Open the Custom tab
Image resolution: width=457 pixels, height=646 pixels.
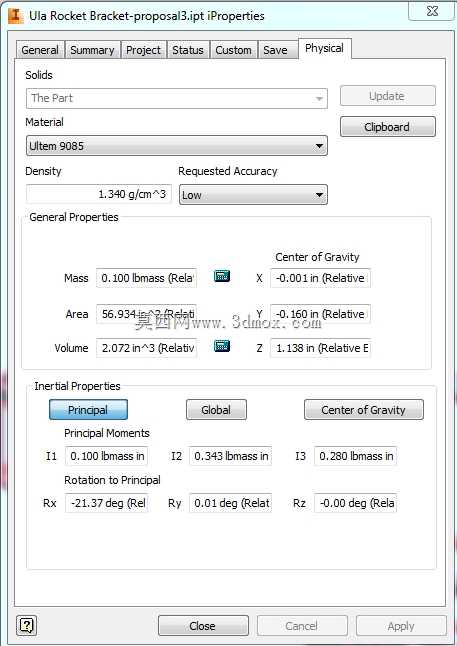click(x=233, y=50)
